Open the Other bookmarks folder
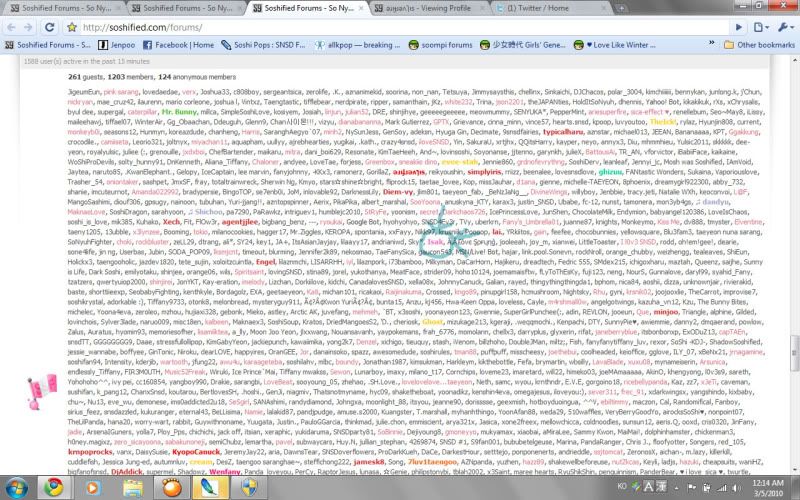The image size is (800, 500). tap(760, 45)
